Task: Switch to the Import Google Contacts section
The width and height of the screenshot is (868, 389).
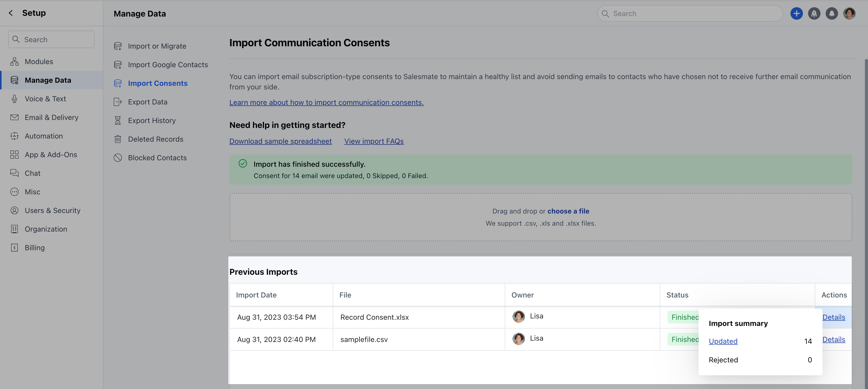Action: point(168,64)
